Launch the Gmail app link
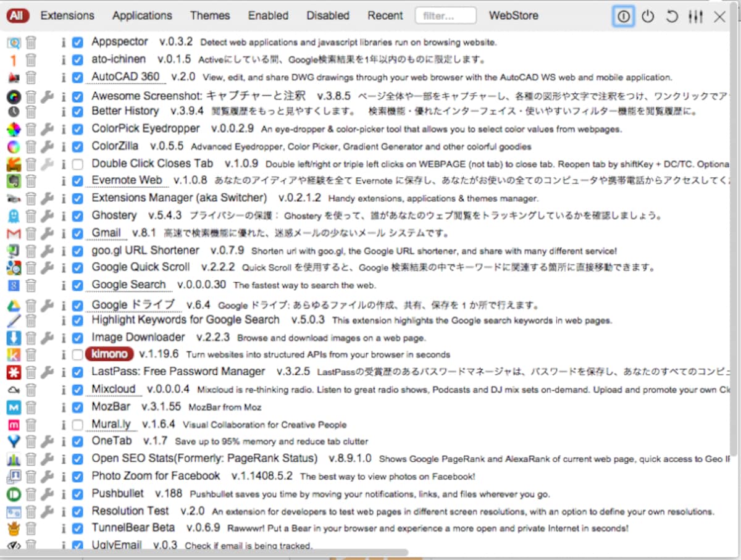The width and height of the screenshot is (741, 560). click(x=106, y=233)
